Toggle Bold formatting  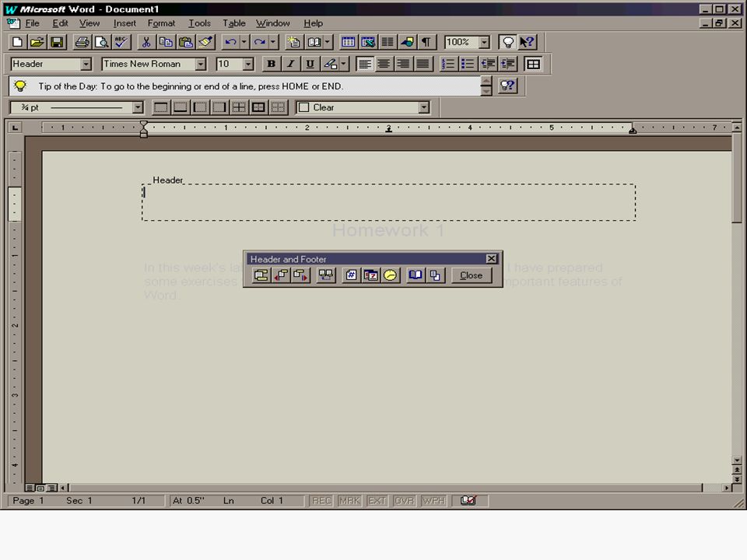tap(271, 64)
